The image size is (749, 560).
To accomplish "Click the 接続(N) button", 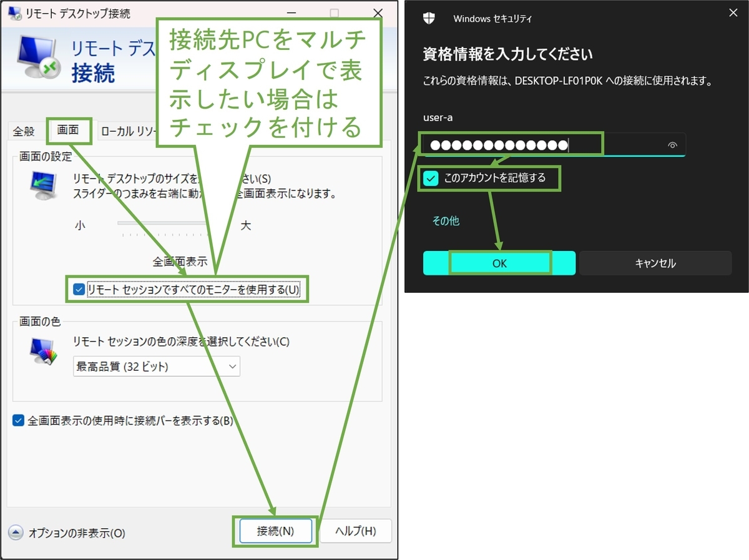I will coord(275,531).
